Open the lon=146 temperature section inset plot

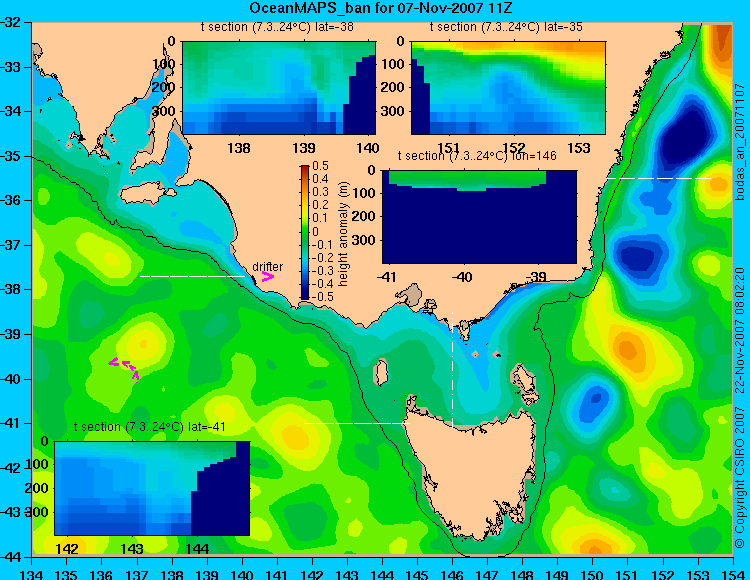click(479, 217)
